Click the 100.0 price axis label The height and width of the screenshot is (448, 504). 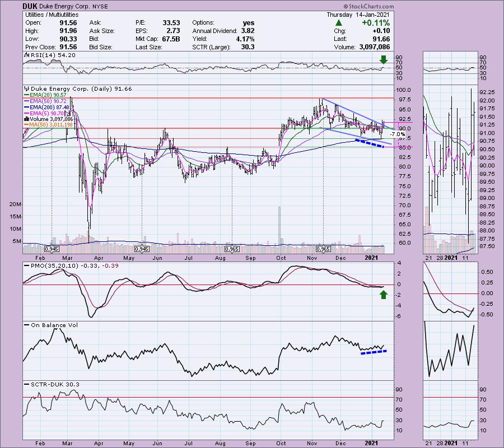[403, 90]
